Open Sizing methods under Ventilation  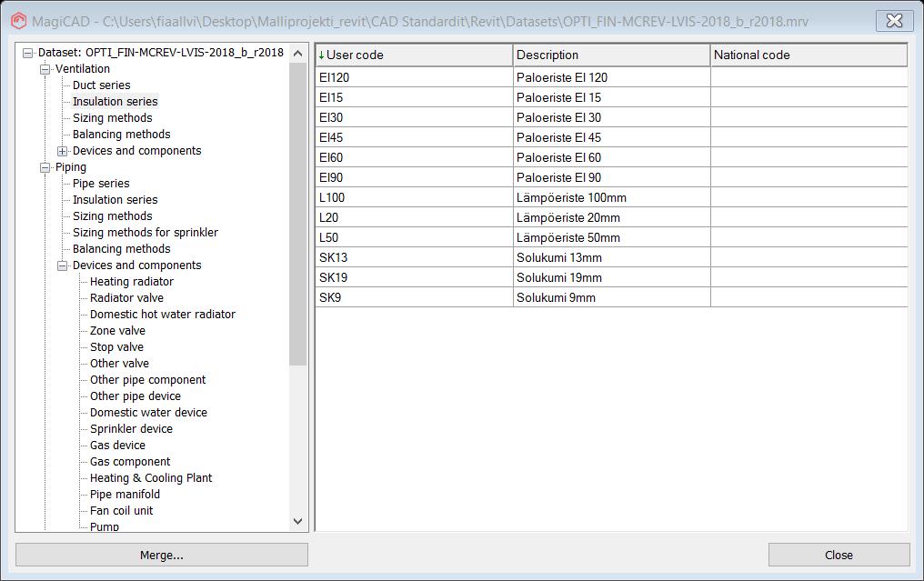(x=112, y=118)
